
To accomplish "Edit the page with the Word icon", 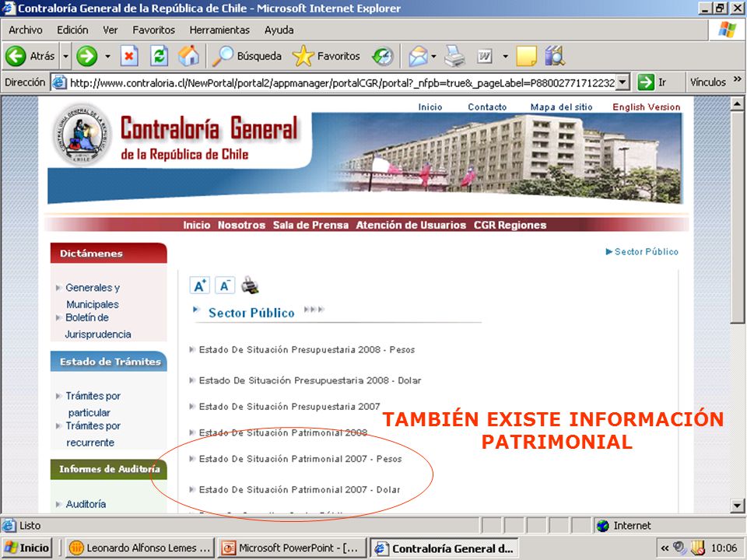I will pyautogui.click(x=485, y=57).
